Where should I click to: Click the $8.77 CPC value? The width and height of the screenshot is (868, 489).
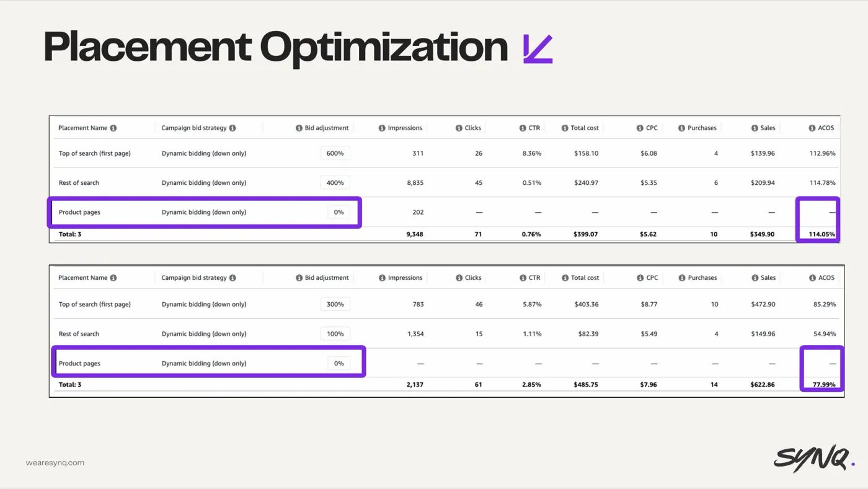pyautogui.click(x=649, y=305)
